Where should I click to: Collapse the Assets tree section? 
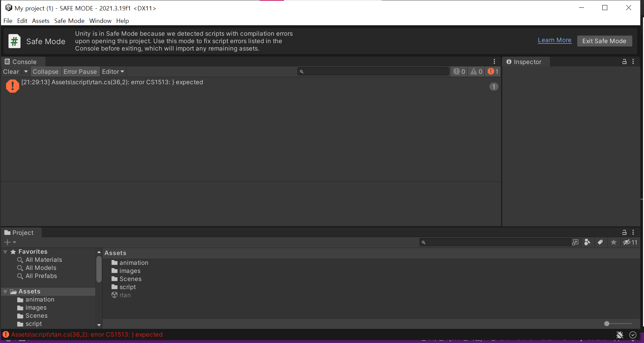tap(5, 291)
